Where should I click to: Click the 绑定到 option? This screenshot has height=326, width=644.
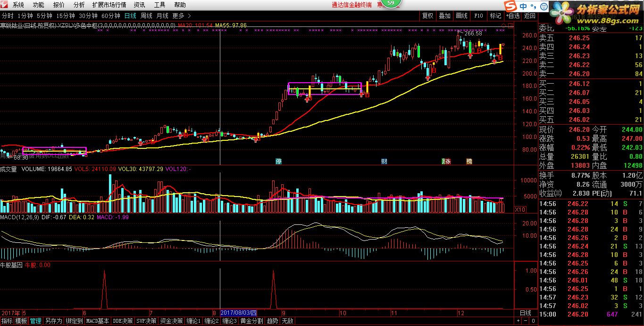(74, 321)
